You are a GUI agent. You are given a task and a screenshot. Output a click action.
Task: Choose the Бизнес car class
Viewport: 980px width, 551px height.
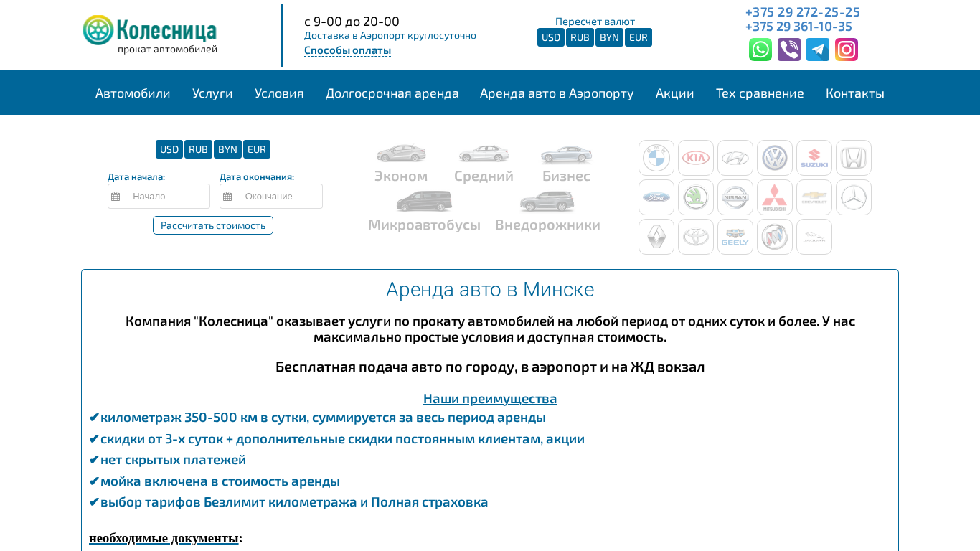coord(566,164)
